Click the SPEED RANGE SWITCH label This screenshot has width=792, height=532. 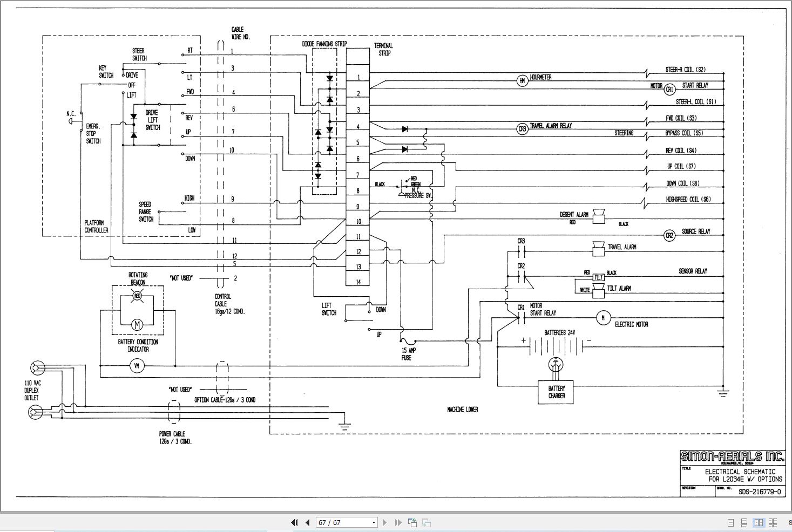click(x=146, y=212)
